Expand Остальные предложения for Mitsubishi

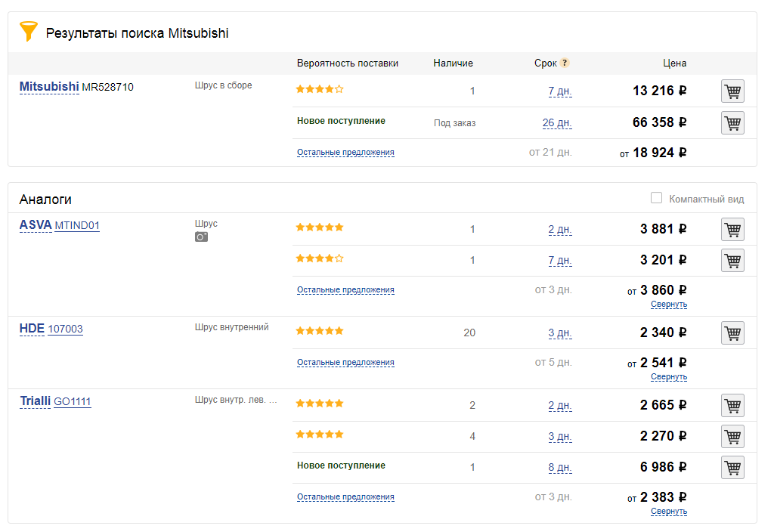point(345,153)
